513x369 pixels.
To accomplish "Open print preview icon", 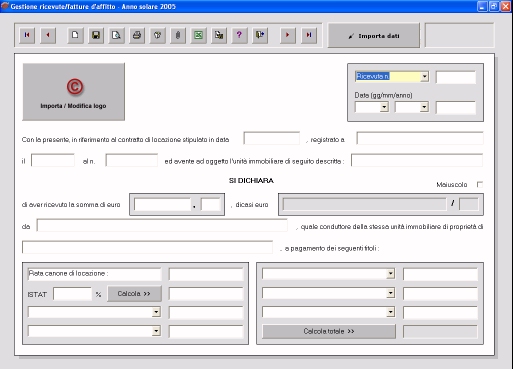I will pyautogui.click(x=116, y=35).
